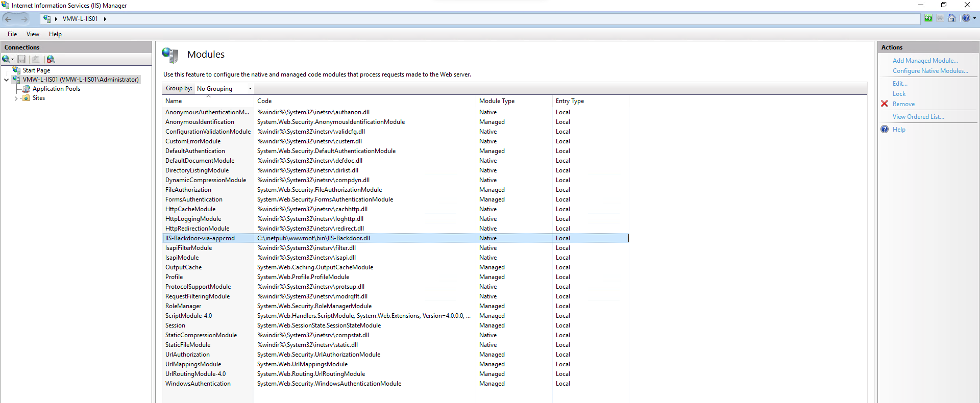
Task: Open the Group by No Grouping dropdown
Action: (225, 88)
